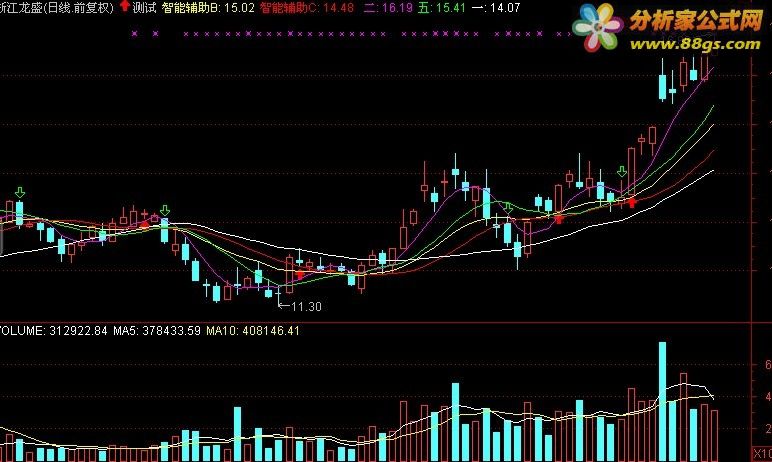Click the 测试 indicator name

[144, 7]
